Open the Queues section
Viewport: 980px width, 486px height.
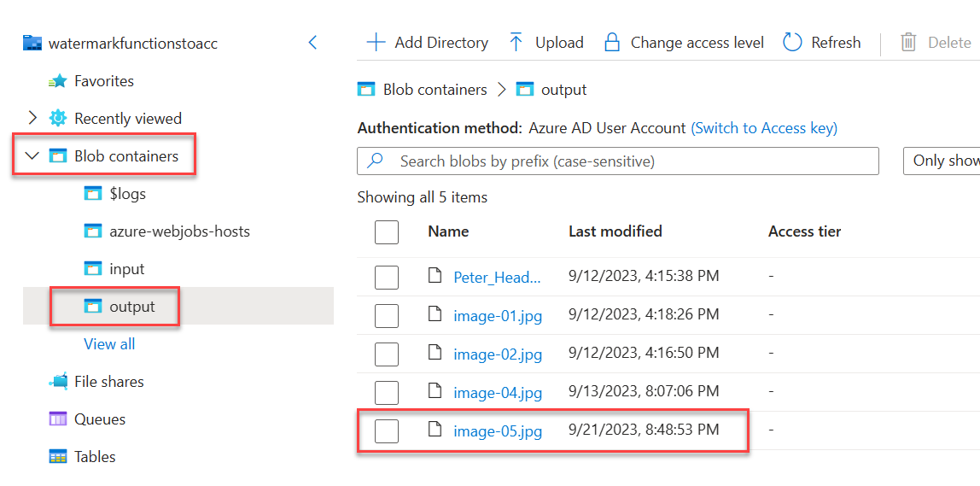pyautogui.click(x=100, y=419)
